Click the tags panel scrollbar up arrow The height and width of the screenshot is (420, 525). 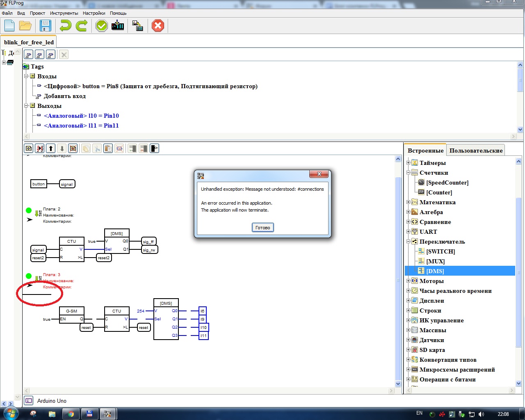tap(520, 65)
